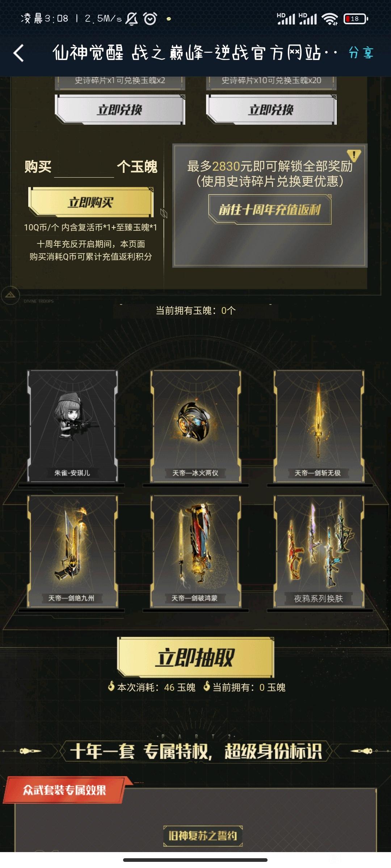Tap the muted bell status icon
This screenshot has width=391, height=868.
[132, 18]
